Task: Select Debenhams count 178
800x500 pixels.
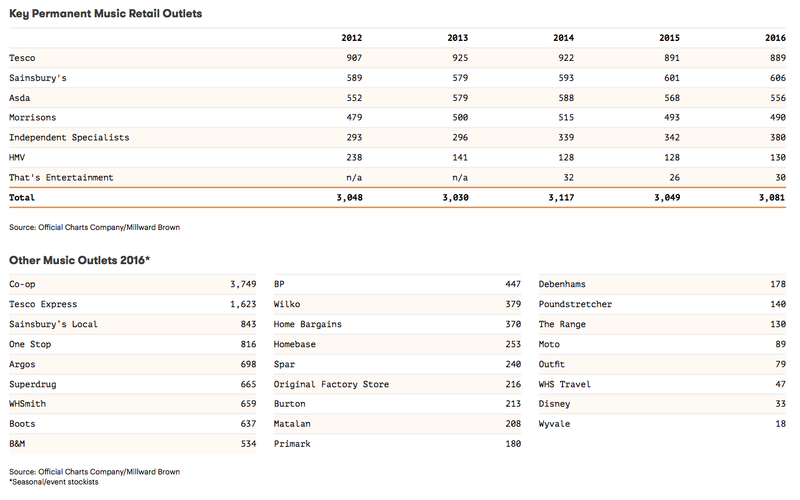Action: point(778,284)
